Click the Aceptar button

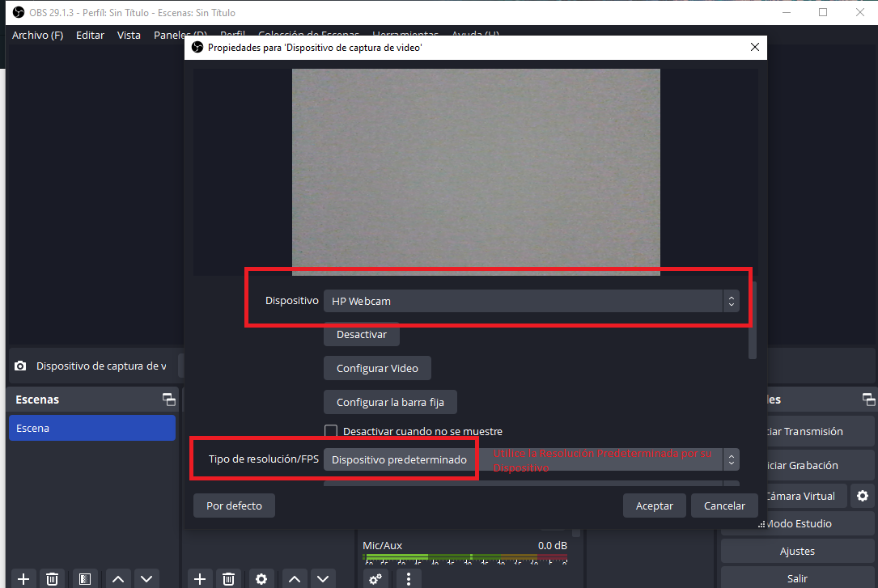point(654,506)
